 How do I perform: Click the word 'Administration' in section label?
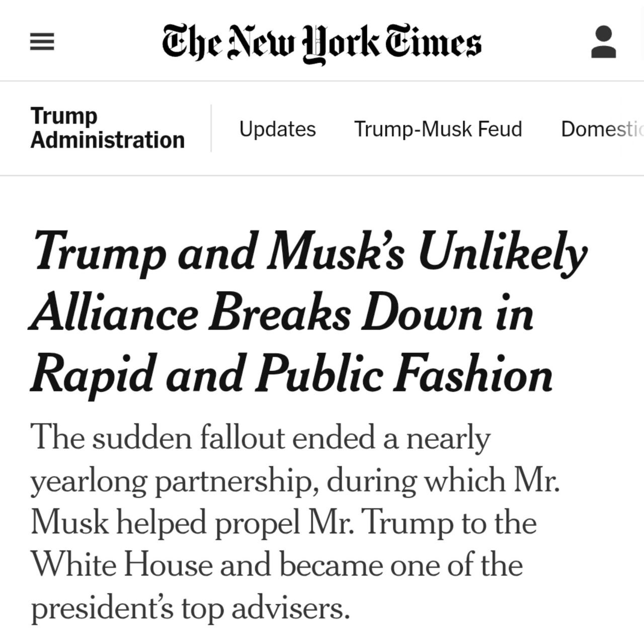point(107,140)
